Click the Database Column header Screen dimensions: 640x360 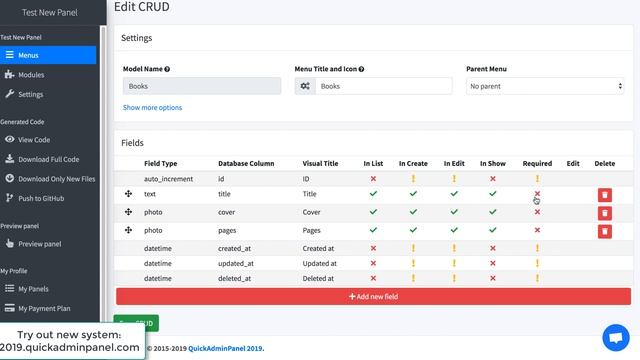(246, 163)
